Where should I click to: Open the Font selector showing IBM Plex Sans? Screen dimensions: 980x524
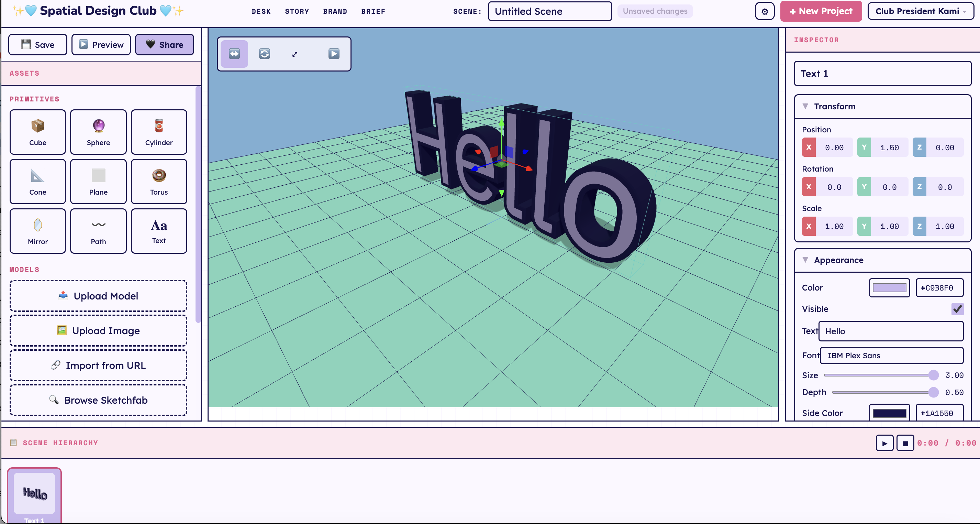click(891, 356)
